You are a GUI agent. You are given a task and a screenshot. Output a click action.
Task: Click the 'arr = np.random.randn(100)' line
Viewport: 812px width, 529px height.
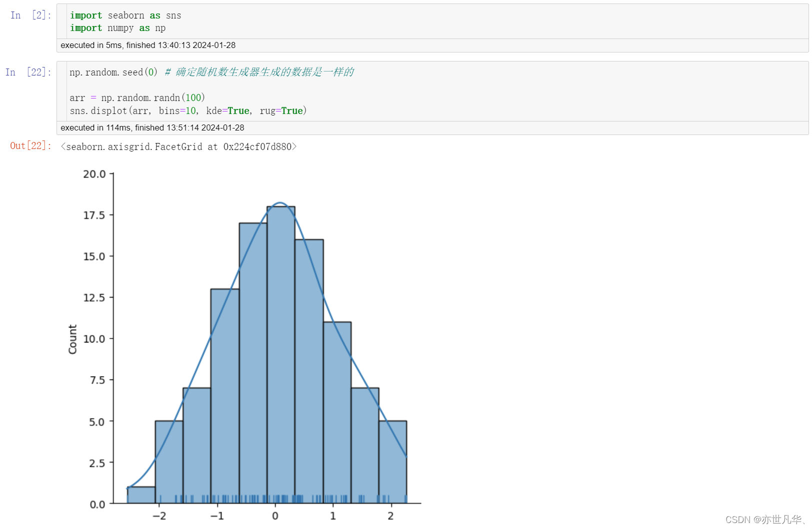137,97
